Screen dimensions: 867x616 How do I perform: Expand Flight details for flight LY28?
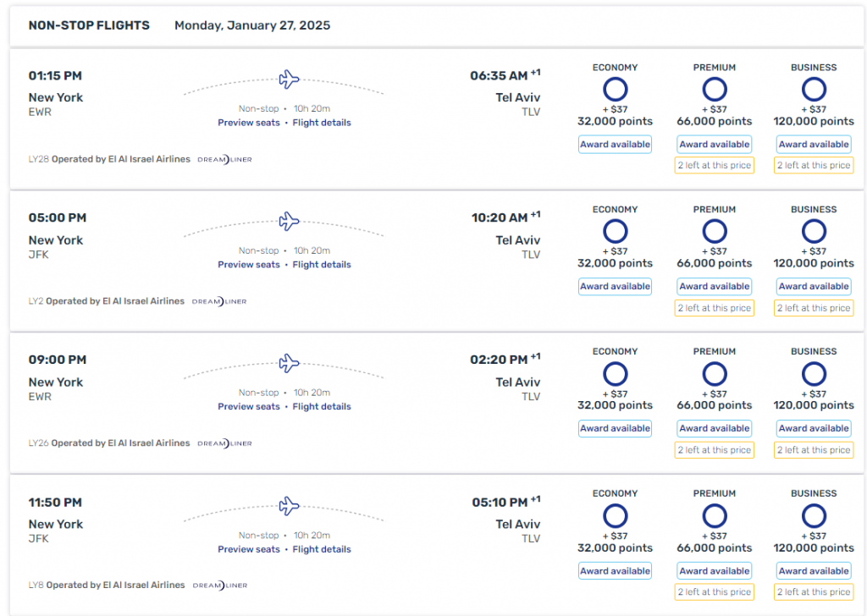[x=322, y=122]
